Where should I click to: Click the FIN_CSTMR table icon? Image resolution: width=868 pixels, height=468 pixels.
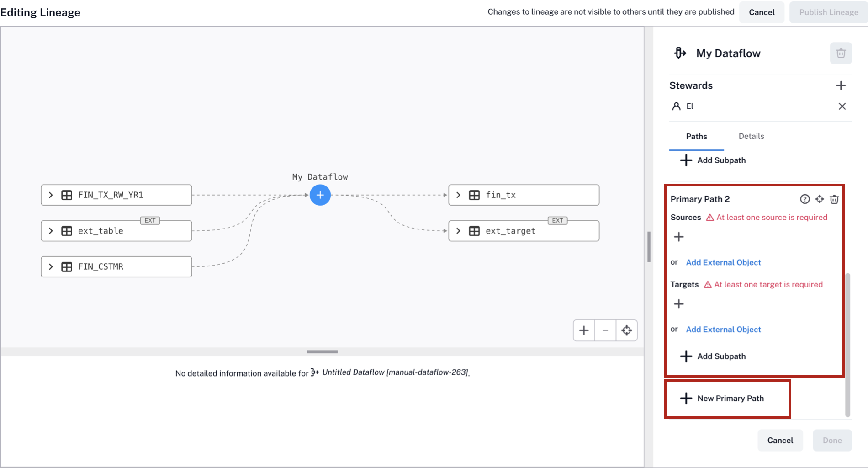67,267
